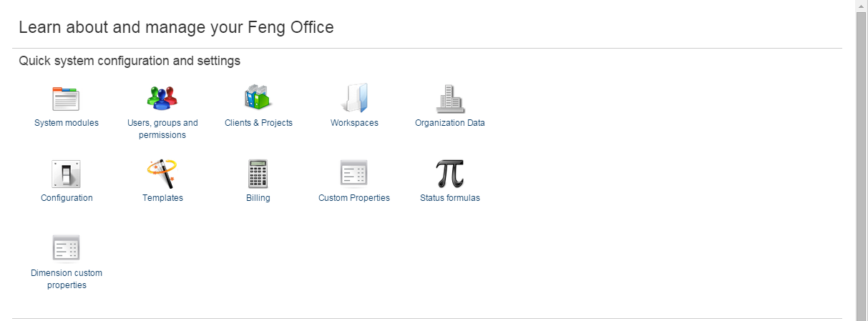This screenshot has width=868, height=321.
Task: Follow the "Users, groups and permissions" text link
Action: tap(162, 129)
